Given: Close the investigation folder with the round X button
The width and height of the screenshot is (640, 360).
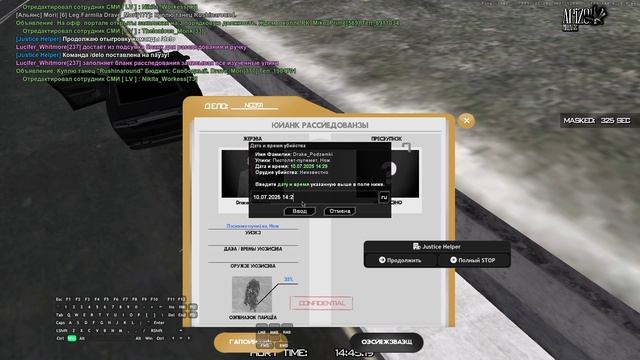Looking at the screenshot, I should [x=467, y=120].
